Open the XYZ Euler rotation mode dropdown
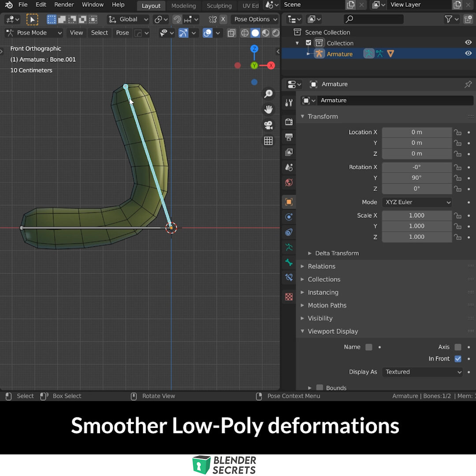This screenshot has height=476, width=476. pyautogui.click(x=417, y=202)
